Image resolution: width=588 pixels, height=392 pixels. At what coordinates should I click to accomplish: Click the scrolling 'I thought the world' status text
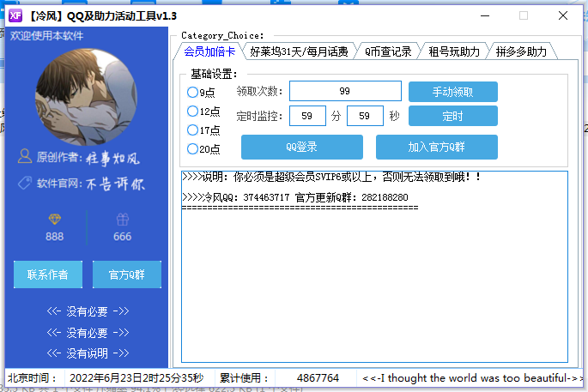pyautogui.click(x=472, y=377)
